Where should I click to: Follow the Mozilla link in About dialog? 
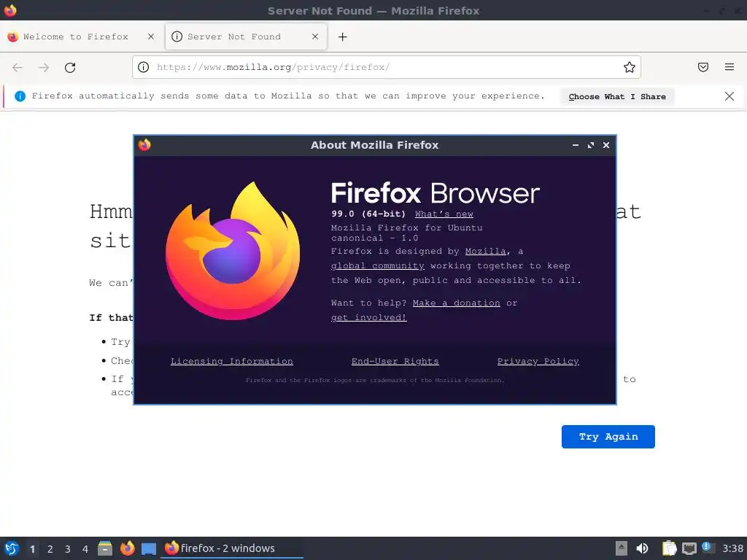(485, 251)
